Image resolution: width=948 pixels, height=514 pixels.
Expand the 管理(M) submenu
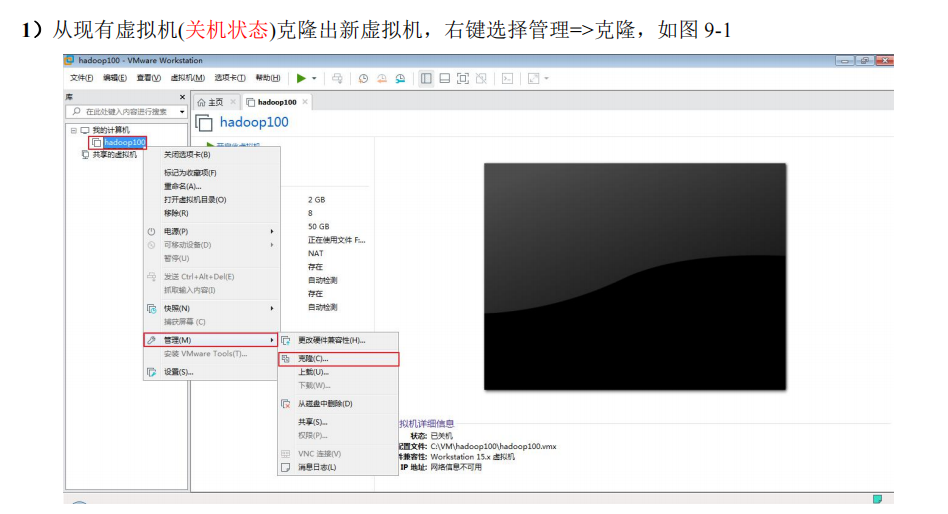coord(211,340)
